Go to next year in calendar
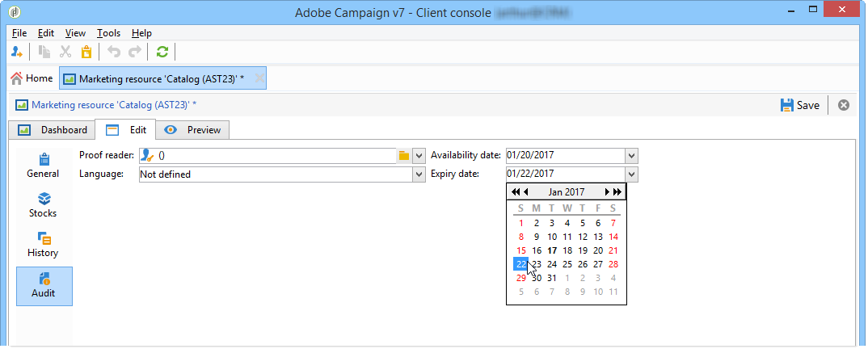 [x=617, y=192]
